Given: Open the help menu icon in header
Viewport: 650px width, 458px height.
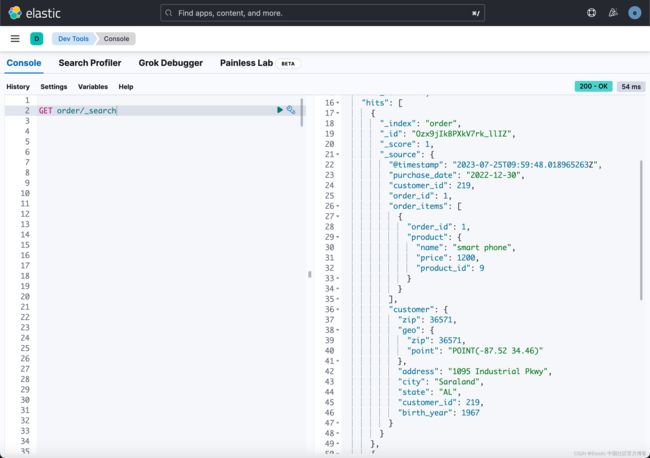Looking at the screenshot, I should click(591, 13).
